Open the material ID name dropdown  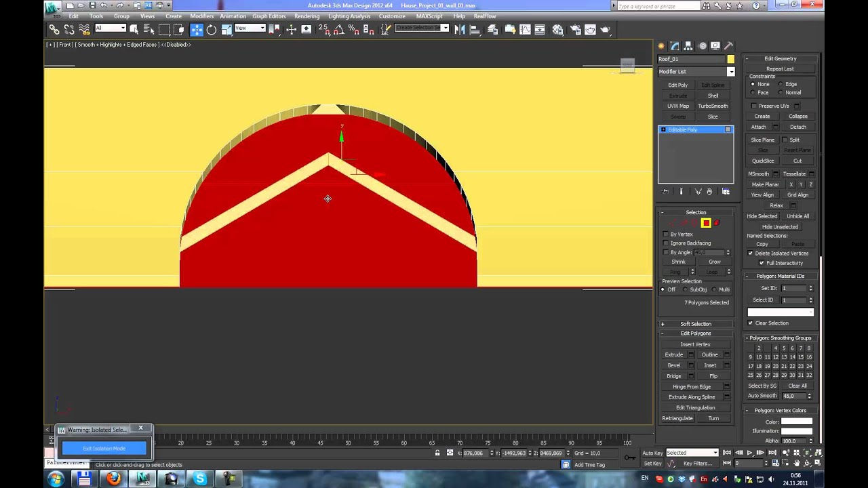click(781, 312)
